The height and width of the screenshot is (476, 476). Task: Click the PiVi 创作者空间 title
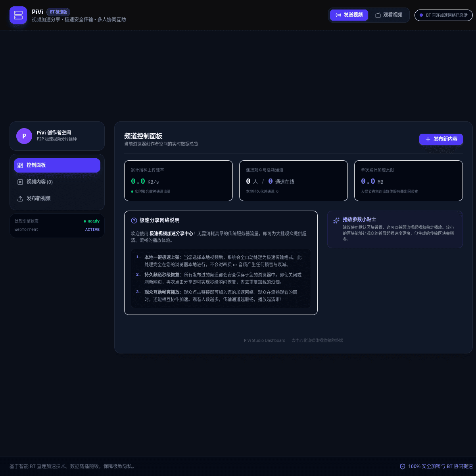click(x=54, y=132)
